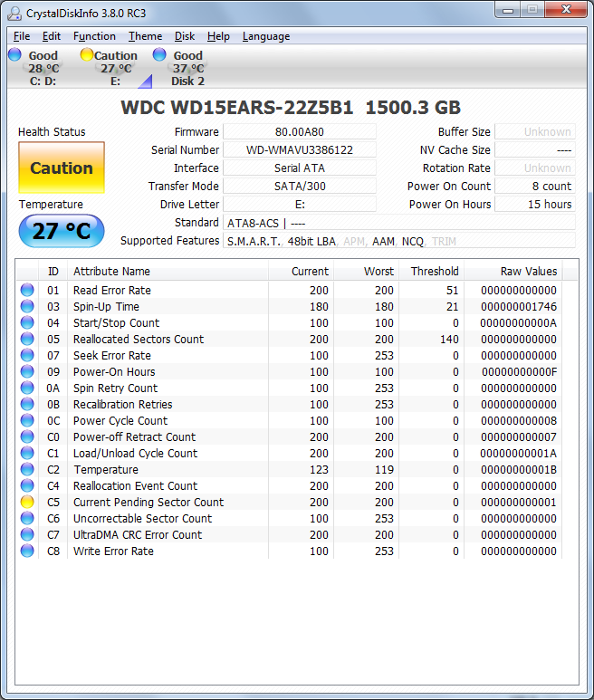Click the ID column header
Screen dimensions: 594x700
[x=53, y=272]
